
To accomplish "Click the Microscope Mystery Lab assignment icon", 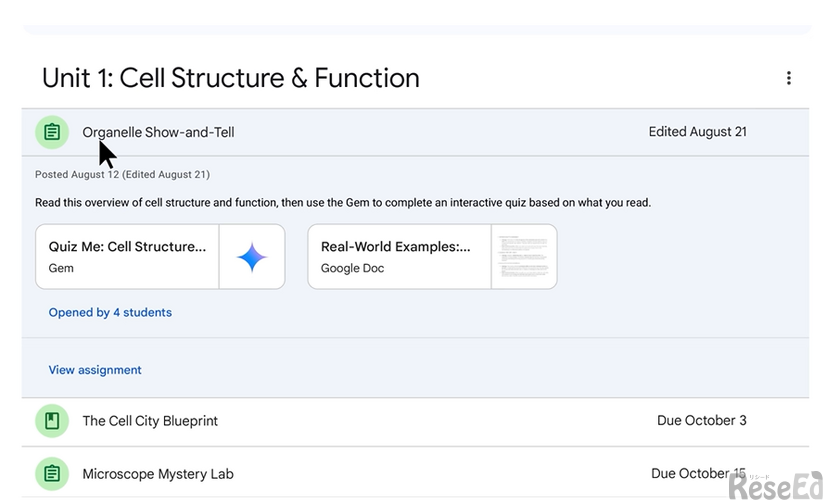I will pyautogui.click(x=52, y=474).
